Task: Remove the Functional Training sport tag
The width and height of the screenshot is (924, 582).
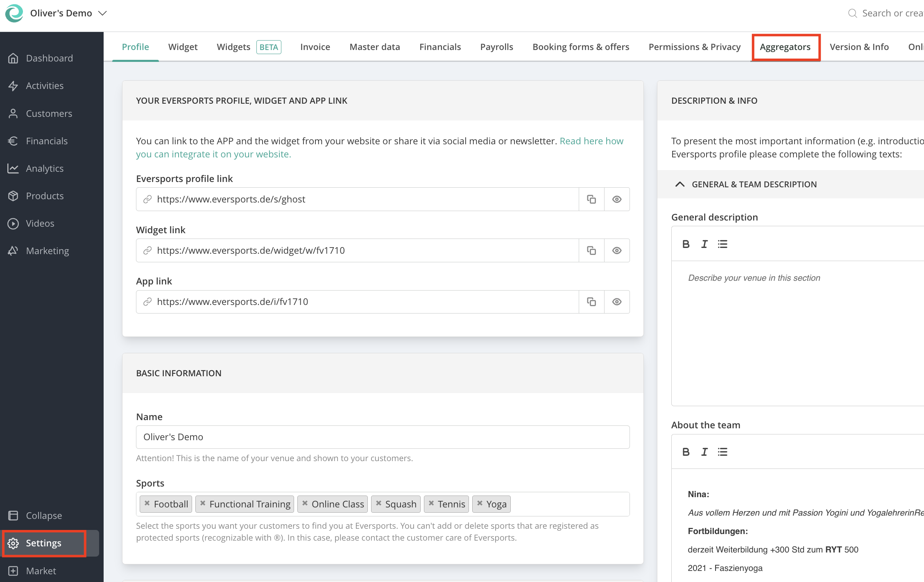Action: click(203, 503)
